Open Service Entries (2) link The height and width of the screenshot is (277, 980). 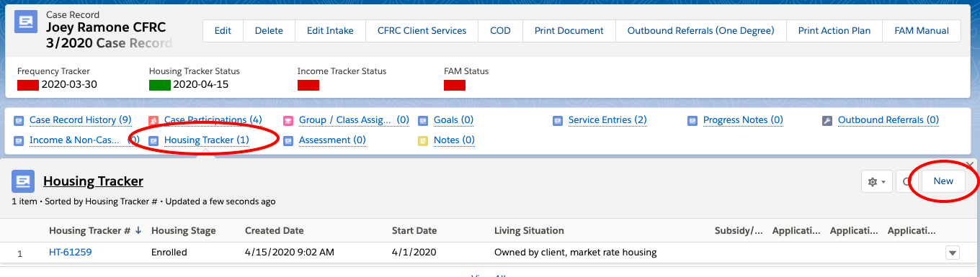pos(607,120)
